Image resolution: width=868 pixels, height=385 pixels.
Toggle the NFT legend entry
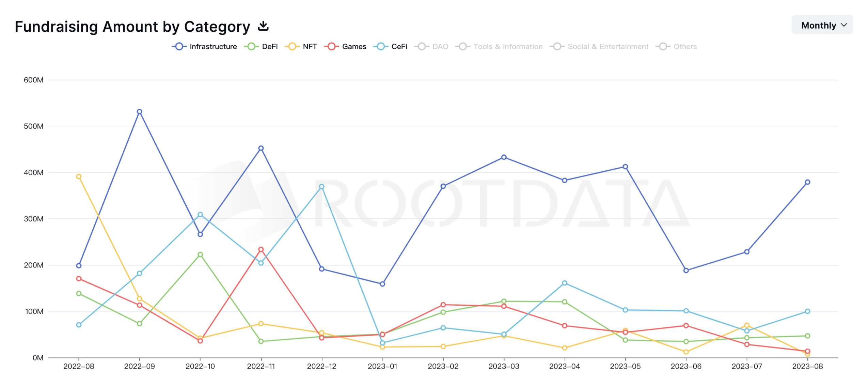point(301,47)
